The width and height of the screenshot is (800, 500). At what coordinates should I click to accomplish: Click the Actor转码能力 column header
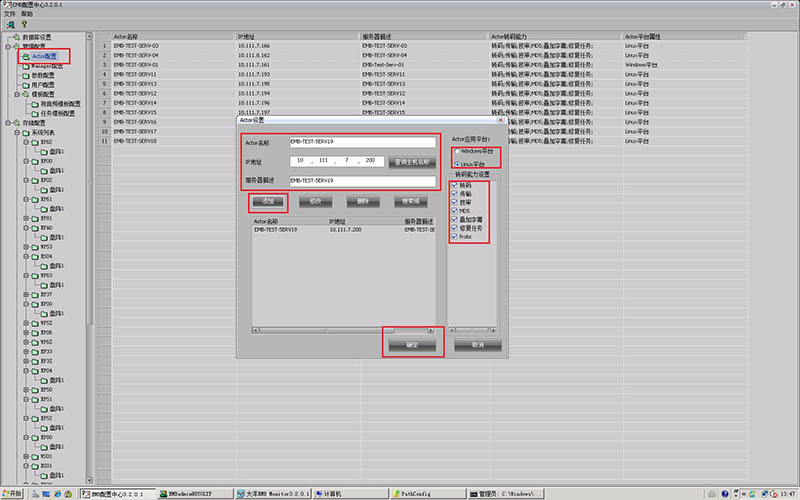556,37
